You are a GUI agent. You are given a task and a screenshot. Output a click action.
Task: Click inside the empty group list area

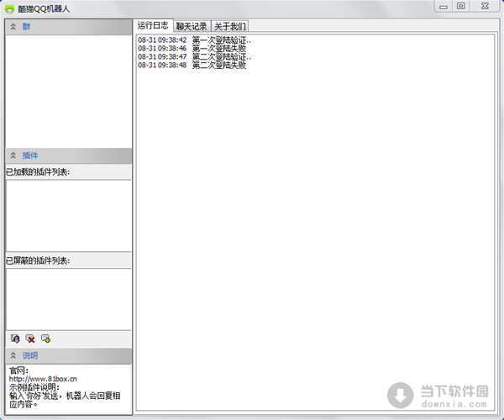pos(69,92)
